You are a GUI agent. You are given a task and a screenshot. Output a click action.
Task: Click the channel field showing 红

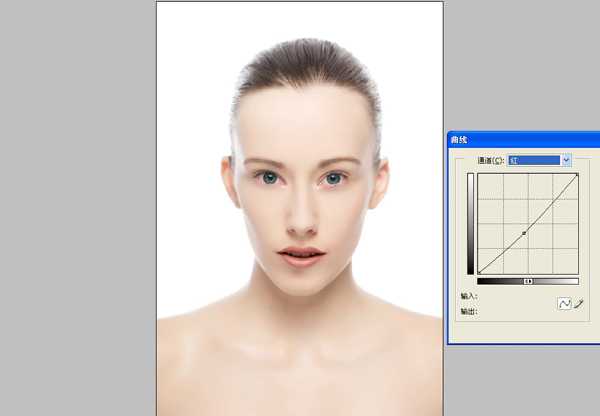tap(534, 160)
